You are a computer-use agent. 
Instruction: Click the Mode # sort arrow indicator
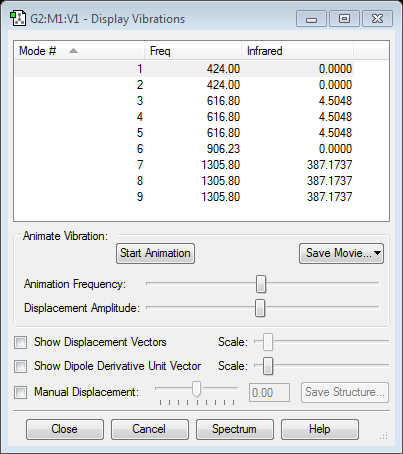click(73, 51)
